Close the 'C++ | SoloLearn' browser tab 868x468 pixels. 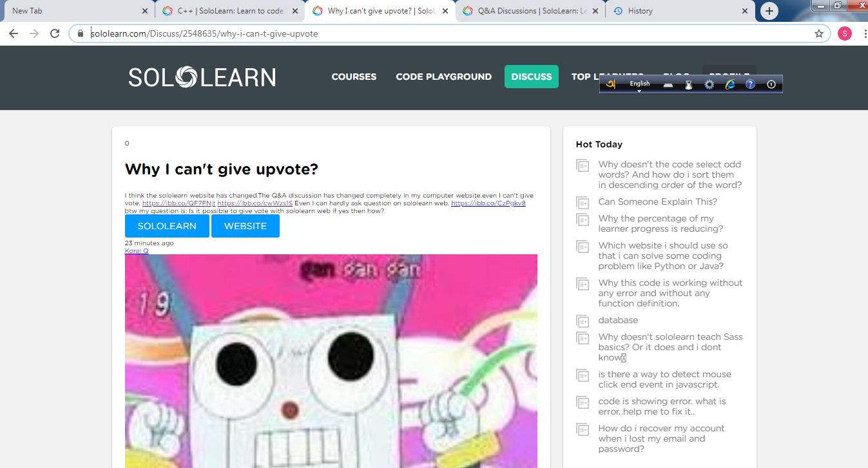click(x=294, y=11)
